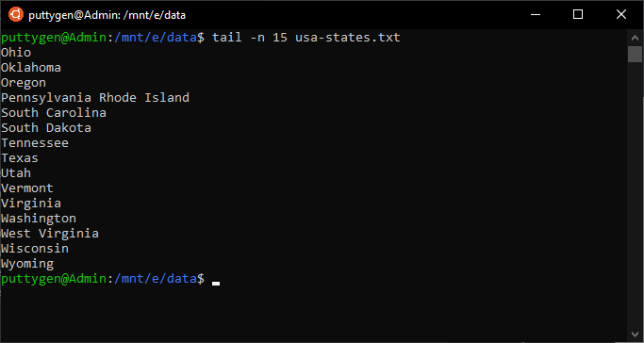This screenshot has width=644, height=343.
Task: Click the window title text puttygen@Admin
Action: pos(107,15)
